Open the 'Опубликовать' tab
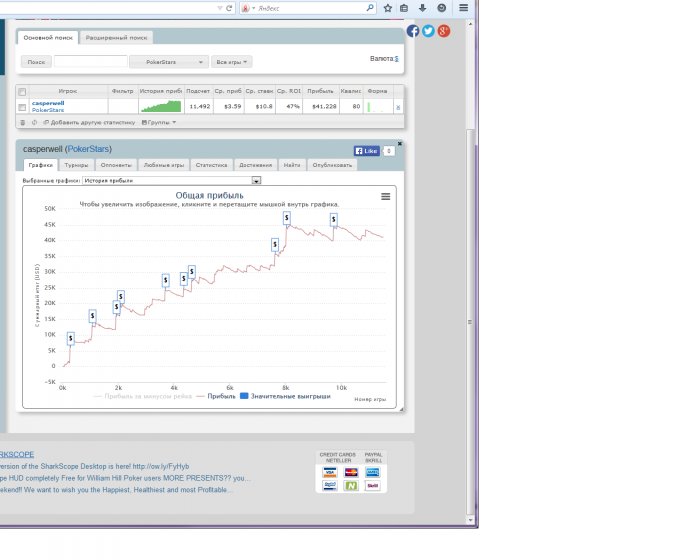The width and height of the screenshot is (700, 560). [x=332, y=165]
